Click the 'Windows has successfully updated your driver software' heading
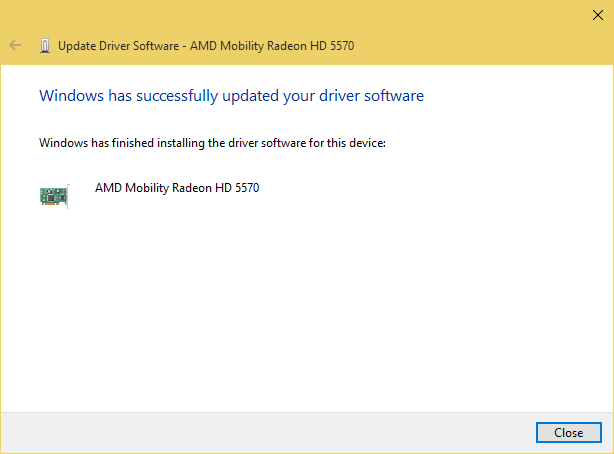 231,96
